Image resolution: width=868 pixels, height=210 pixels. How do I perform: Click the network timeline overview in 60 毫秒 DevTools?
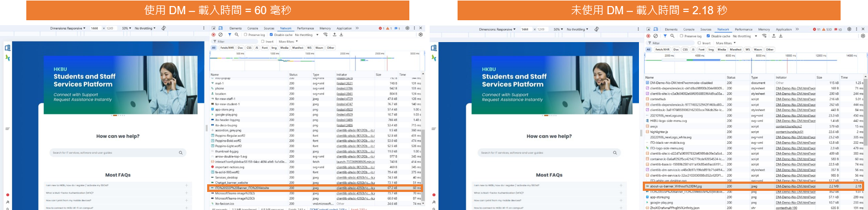(x=317, y=61)
